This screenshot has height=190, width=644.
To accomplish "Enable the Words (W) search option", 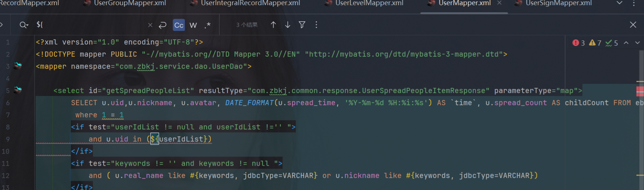I will coord(193,25).
